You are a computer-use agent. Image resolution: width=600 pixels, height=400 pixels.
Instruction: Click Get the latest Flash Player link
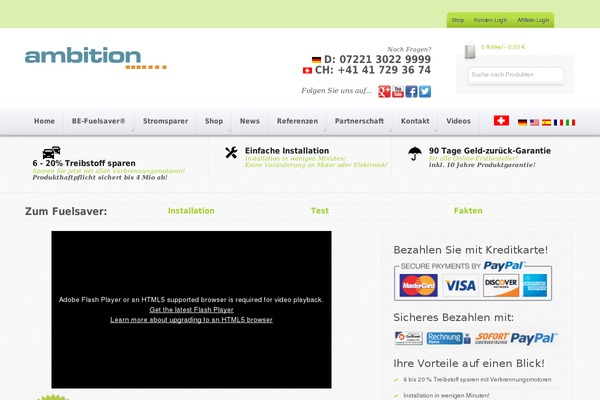[191, 310]
